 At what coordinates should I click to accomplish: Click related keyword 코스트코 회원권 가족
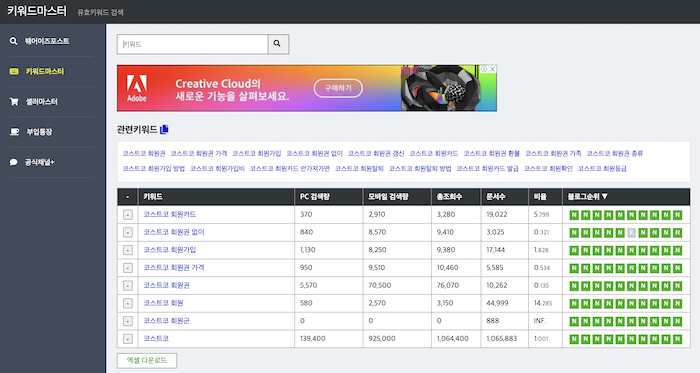coord(553,153)
